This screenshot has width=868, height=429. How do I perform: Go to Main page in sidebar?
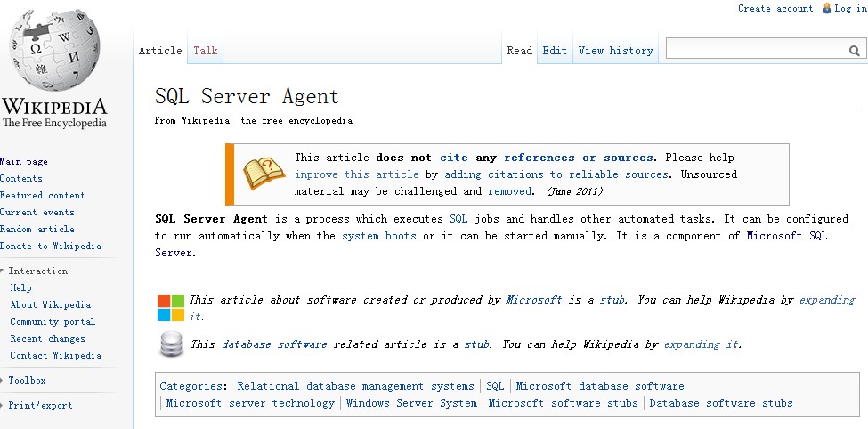coord(24,162)
